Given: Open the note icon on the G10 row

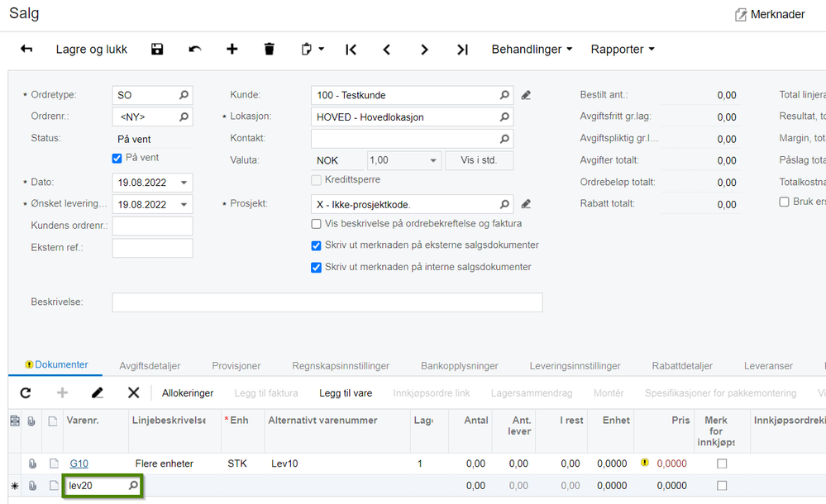Looking at the screenshot, I should pyautogui.click(x=54, y=464).
